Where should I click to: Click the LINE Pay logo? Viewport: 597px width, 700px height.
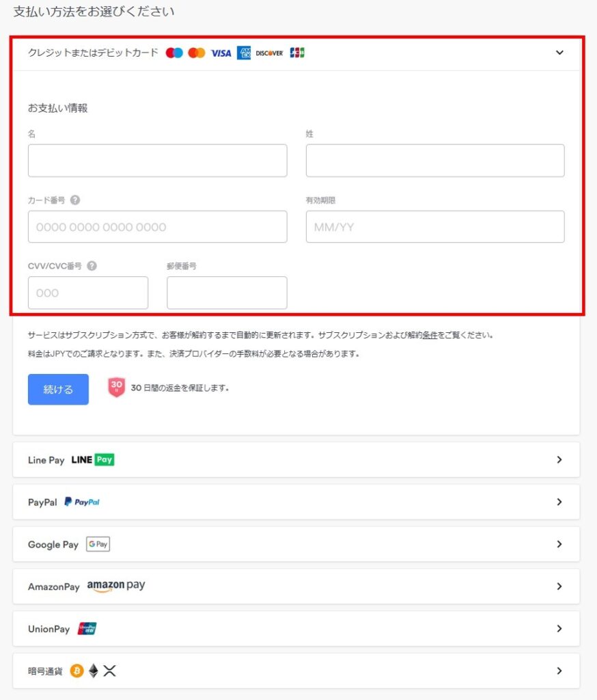[x=94, y=459]
